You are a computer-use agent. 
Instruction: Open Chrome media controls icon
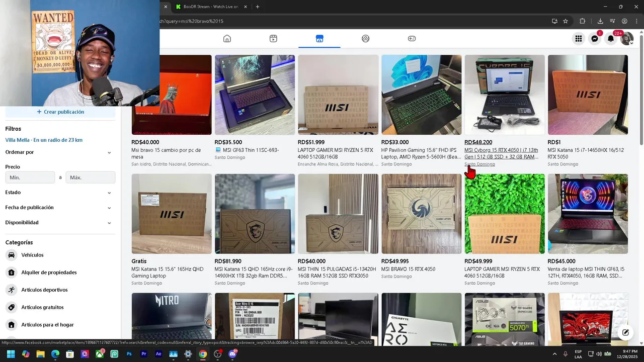[612, 21]
